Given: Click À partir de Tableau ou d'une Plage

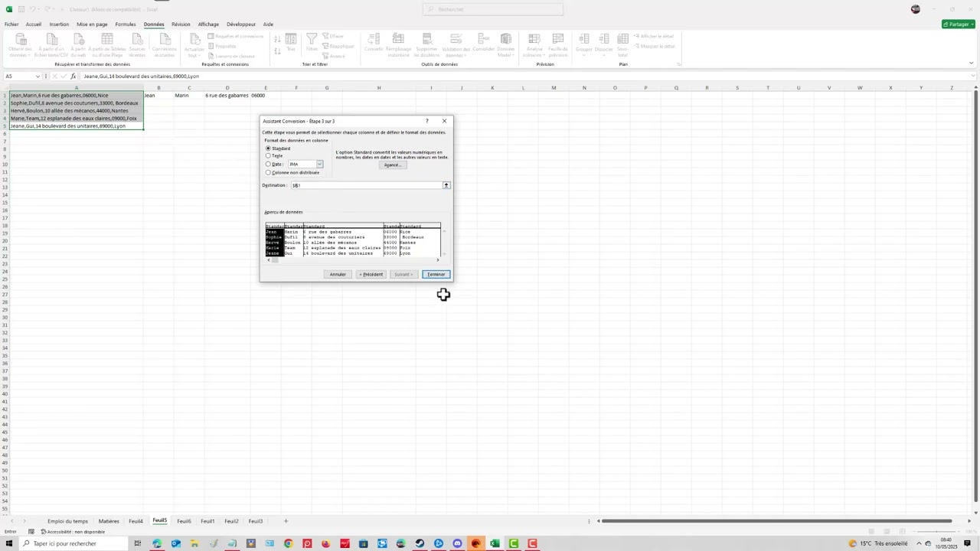Looking at the screenshot, I should tap(107, 45).
